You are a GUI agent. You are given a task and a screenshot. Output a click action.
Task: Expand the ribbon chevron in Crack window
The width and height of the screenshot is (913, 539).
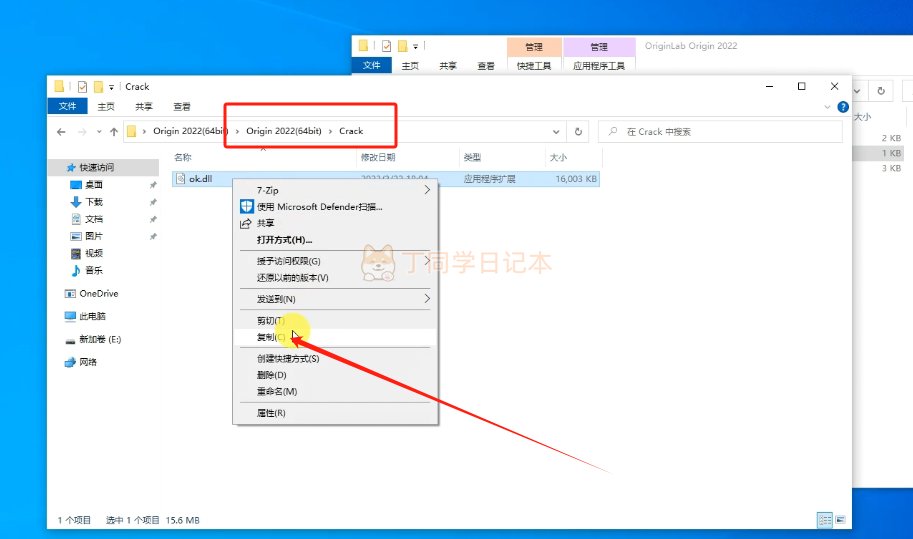(x=827, y=107)
